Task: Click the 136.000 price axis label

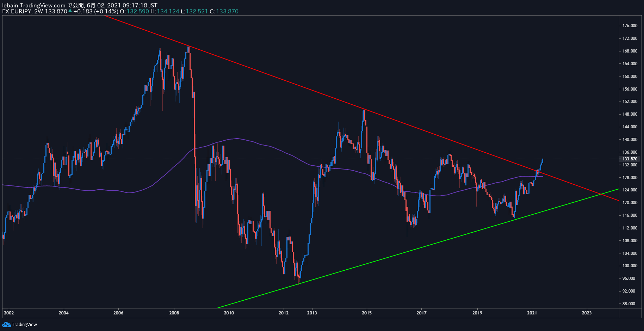Action: tap(630, 152)
